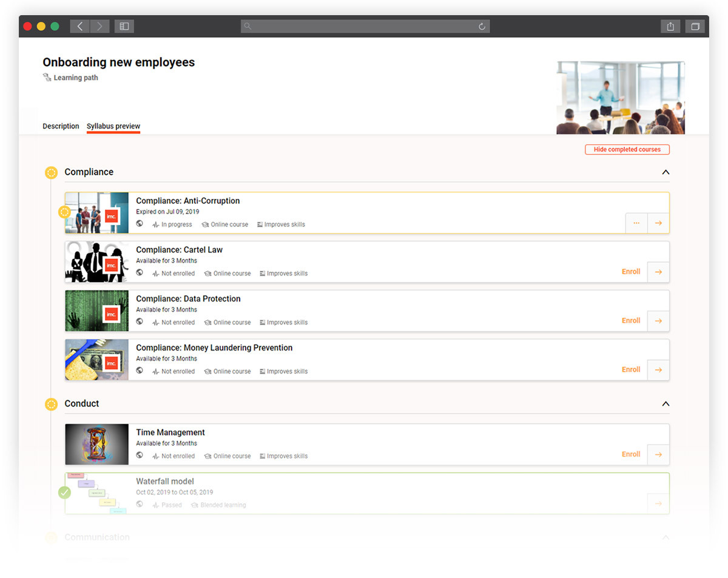Enroll in the Time Management course
This screenshot has height=578, width=728.
(631, 454)
